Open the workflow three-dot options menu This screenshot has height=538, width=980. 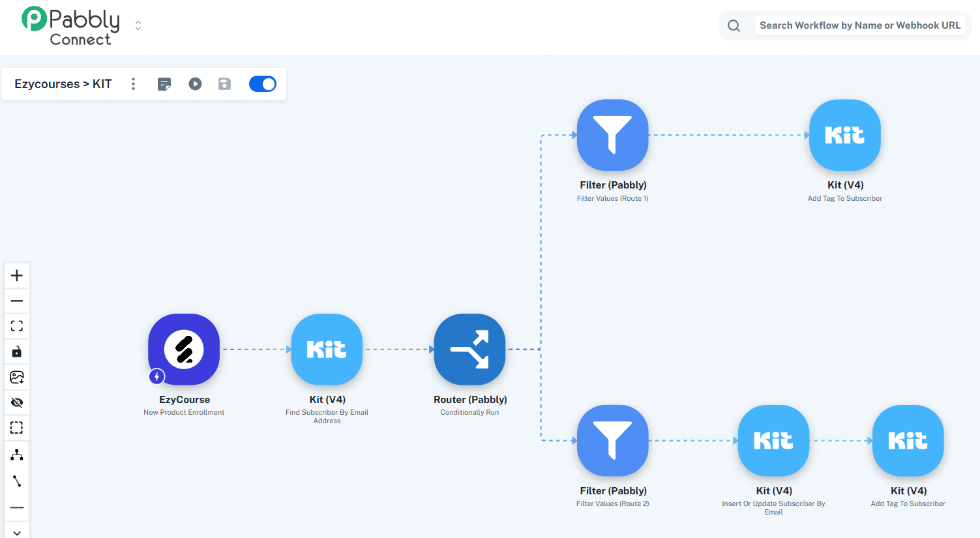(133, 84)
